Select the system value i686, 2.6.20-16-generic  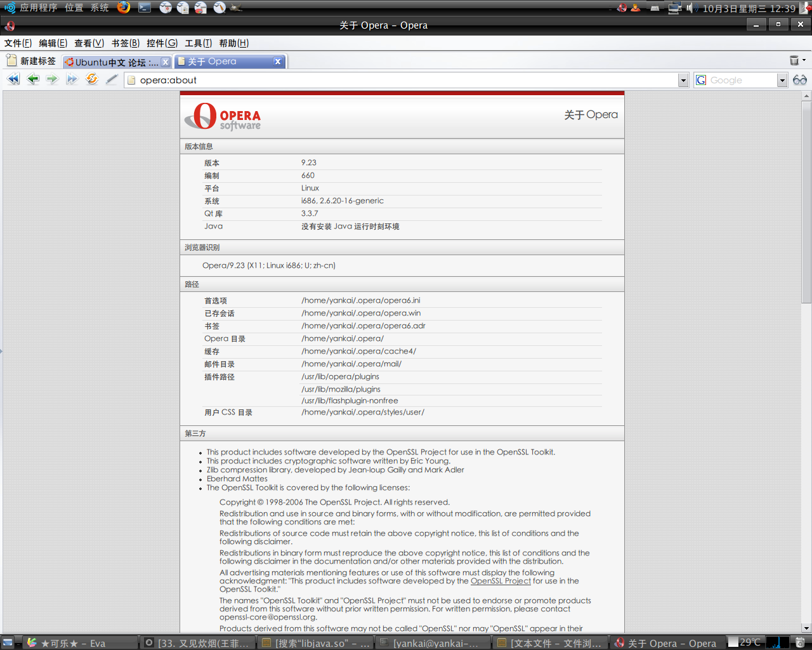coord(343,201)
